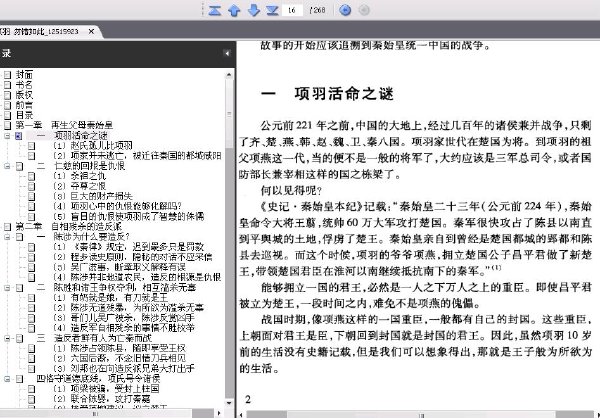600x418 pixels.
Task: Click the page icon beside 赵氏孤儿比项羽
Action: point(31,145)
